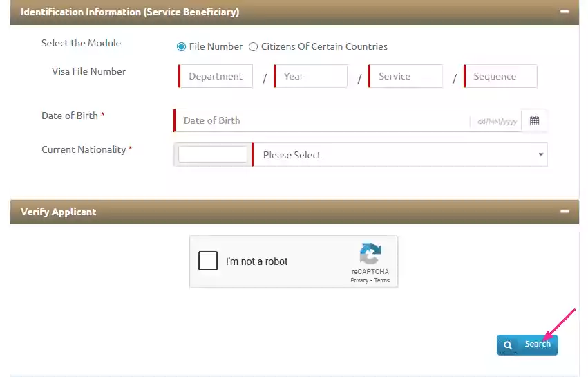Click the nationality code box
This screenshot has width=588, height=377.
(213, 154)
